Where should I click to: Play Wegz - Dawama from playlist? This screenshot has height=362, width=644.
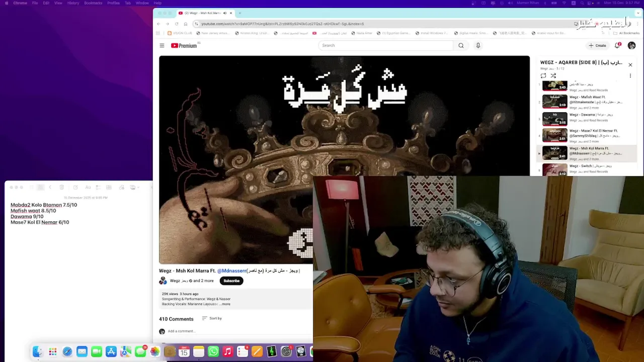click(x=586, y=118)
